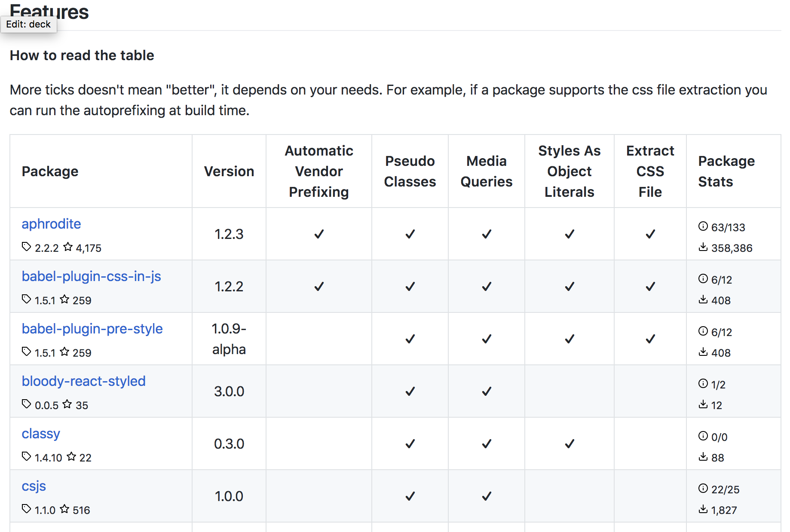Click the issues icon beside 63/133
This screenshot has height=532, width=790.
pyautogui.click(x=703, y=226)
